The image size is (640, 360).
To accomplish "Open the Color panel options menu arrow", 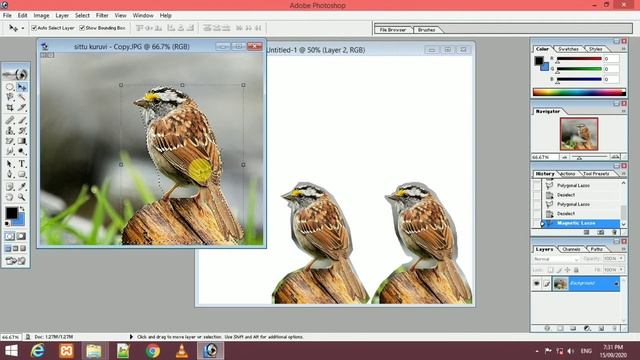I will coord(623,49).
